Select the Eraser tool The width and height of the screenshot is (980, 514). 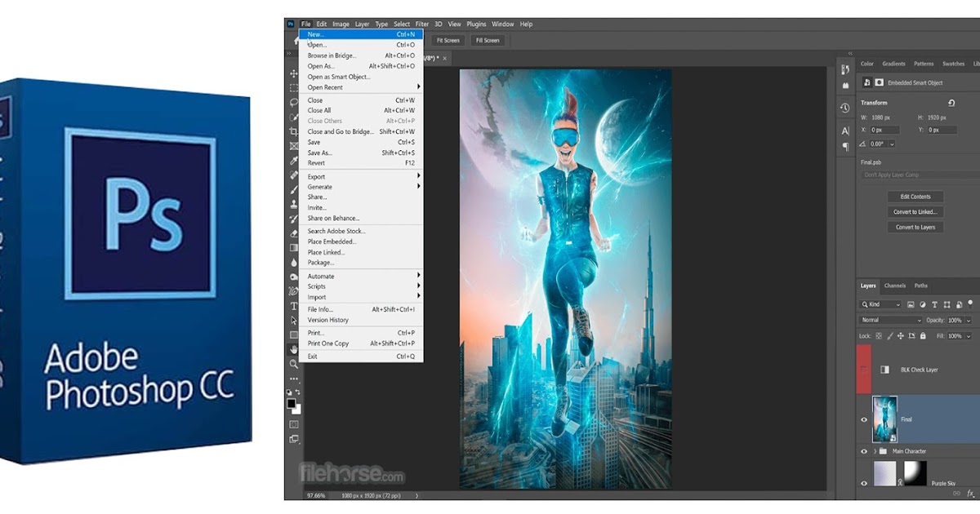click(x=294, y=233)
